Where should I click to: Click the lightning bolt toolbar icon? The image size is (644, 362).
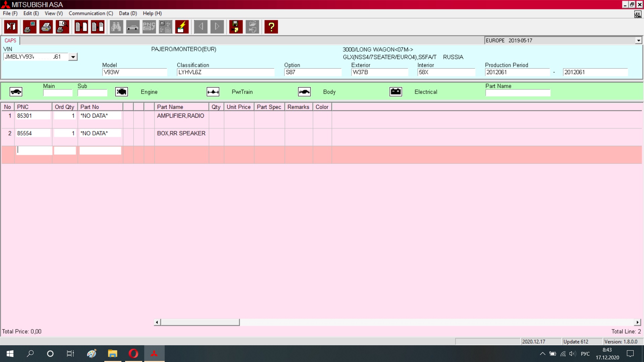(x=182, y=27)
